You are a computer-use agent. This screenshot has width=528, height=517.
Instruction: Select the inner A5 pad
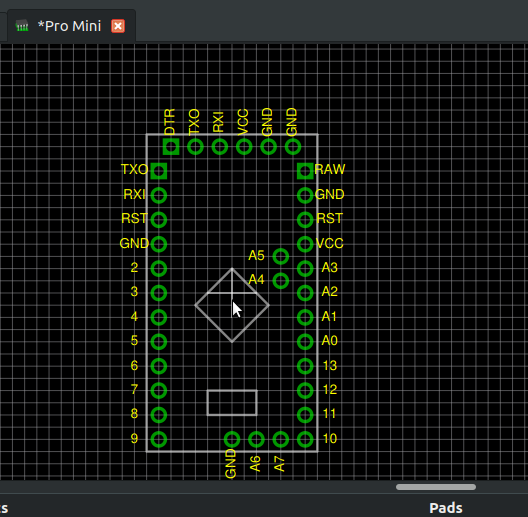[x=281, y=256]
